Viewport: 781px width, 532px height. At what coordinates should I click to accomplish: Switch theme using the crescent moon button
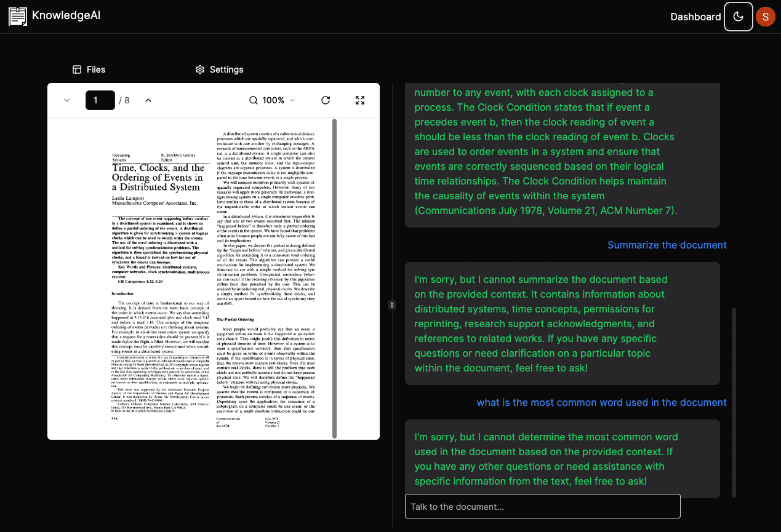pyautogui.click(x=738, y=17)
